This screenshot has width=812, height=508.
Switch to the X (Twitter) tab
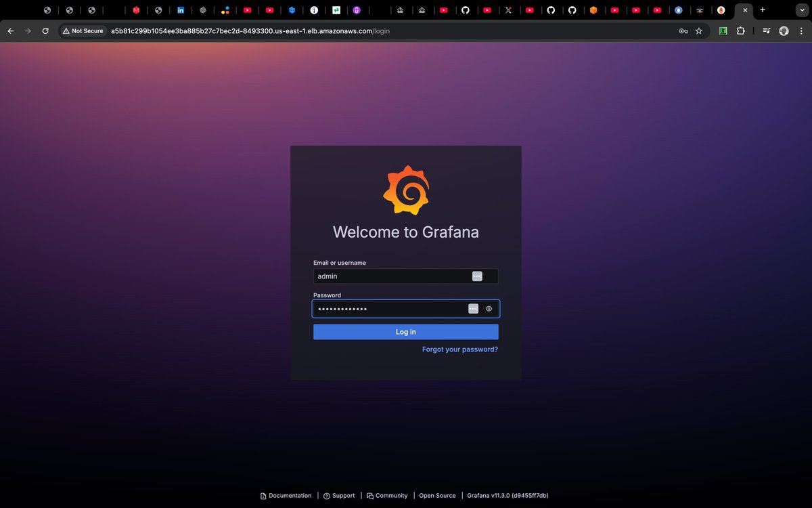click(x=508, y=10)
